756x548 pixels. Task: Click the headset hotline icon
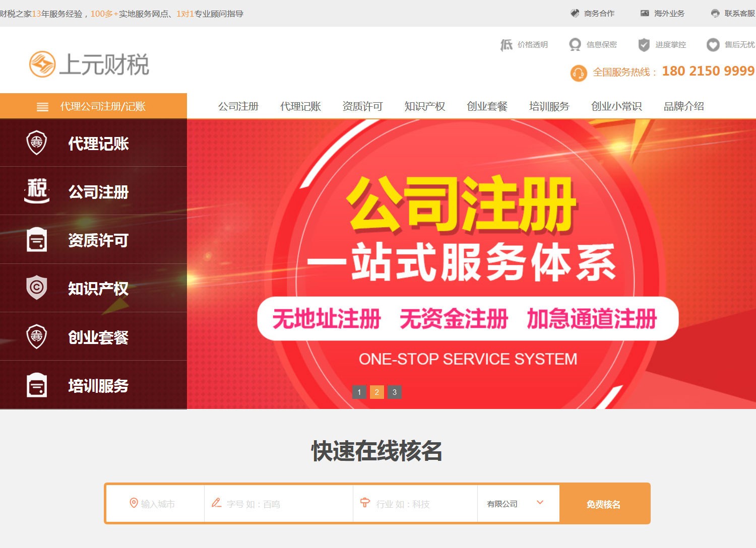(579, 73)
